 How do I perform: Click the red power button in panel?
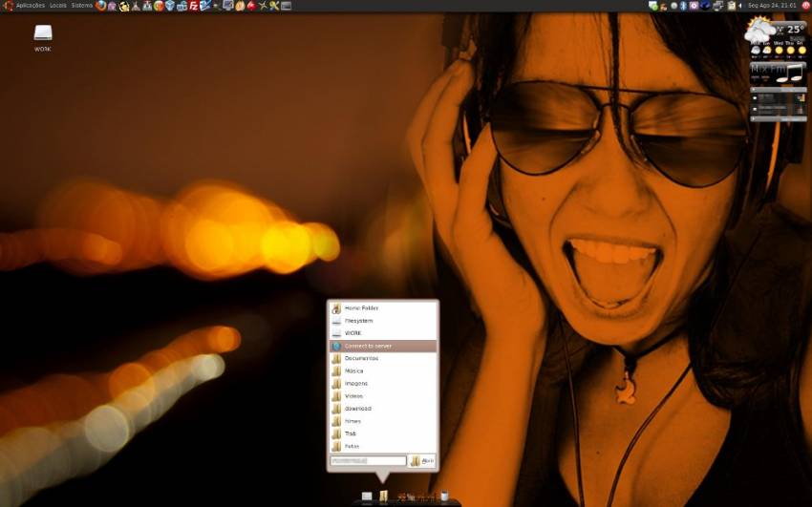[x=805, y=6]
